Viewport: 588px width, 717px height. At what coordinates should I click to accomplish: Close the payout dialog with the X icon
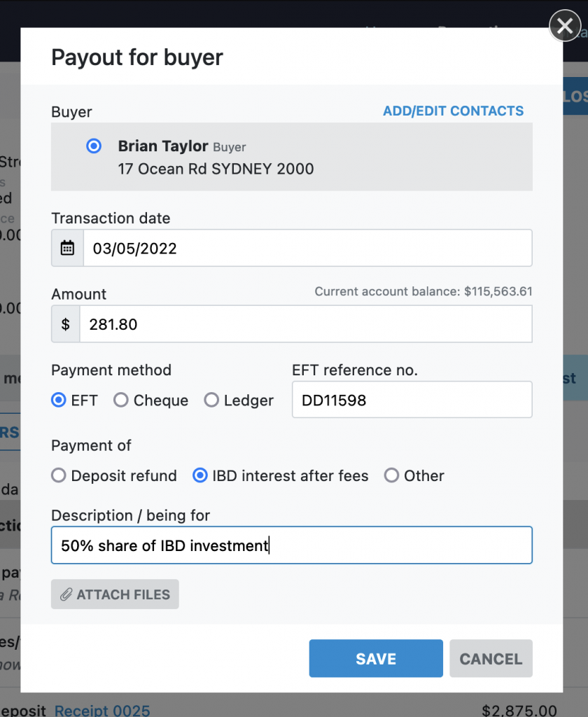(x=564, y=27)
